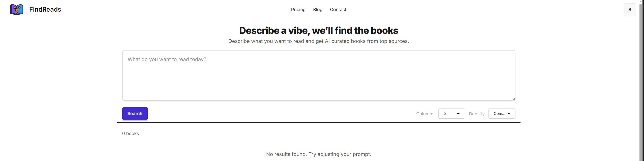The image size is (644, 161).
Task: Expand the Density selector showing Com...
Action: click(502, 114)
